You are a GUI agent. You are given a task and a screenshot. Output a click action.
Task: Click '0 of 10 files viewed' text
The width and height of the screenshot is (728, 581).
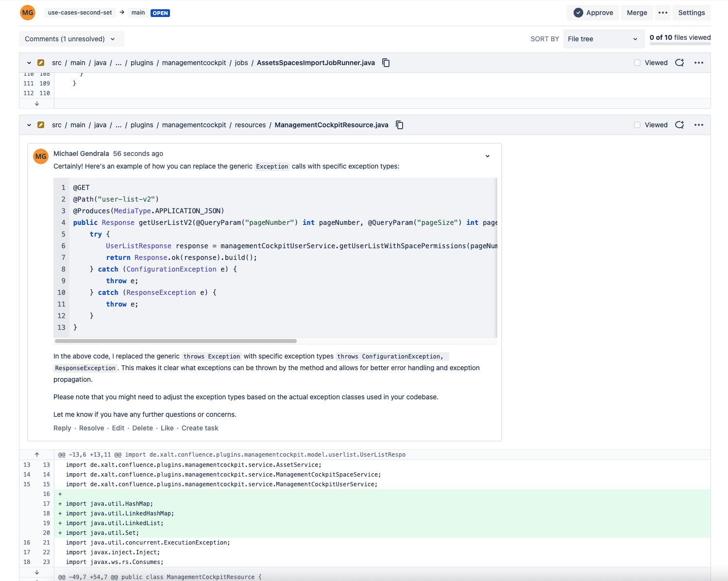pos(680,37)
